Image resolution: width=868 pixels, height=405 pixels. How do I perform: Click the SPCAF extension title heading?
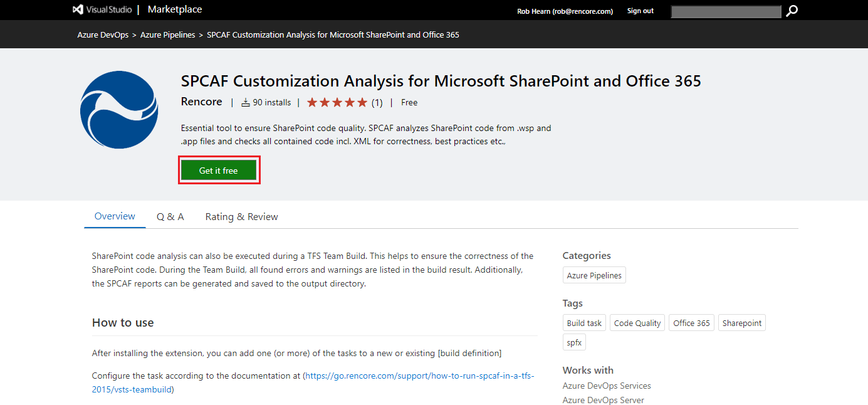pos(441,81)
